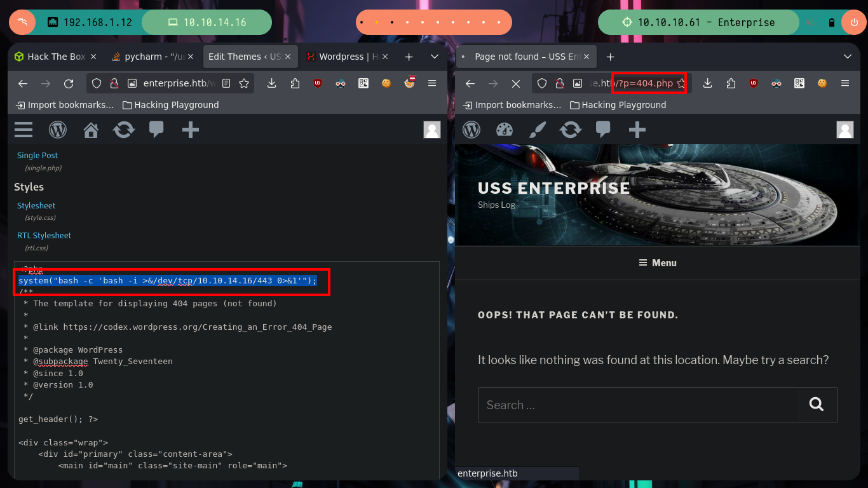This screenshot has height=488, width=868.
Task: Open WordPress logo menu in right window
Action: pos(471,130)
